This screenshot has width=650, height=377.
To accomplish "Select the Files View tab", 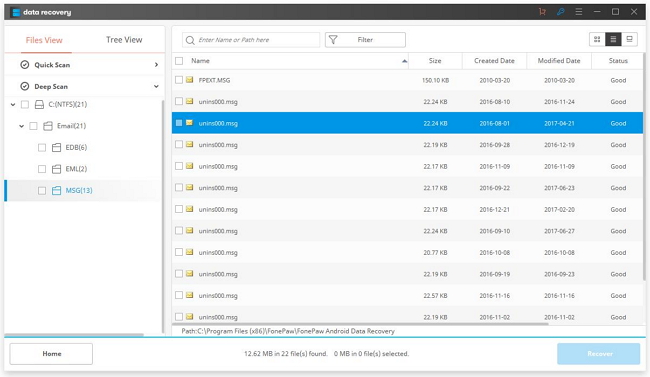I will point(44,40).
